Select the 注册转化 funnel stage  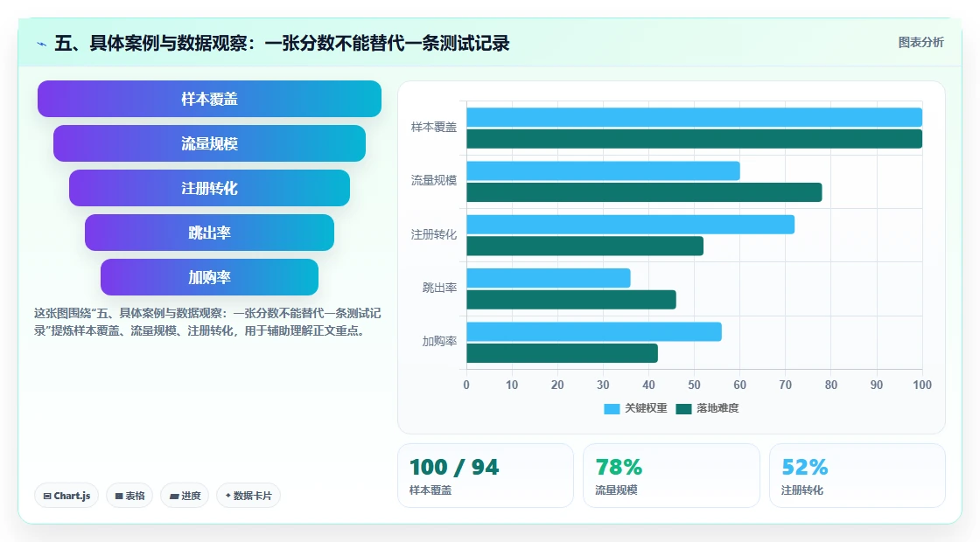209,188
